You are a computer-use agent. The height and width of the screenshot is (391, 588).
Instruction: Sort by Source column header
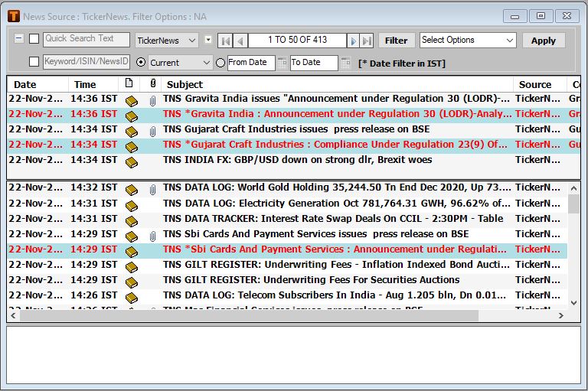click(x=540, y=84)
